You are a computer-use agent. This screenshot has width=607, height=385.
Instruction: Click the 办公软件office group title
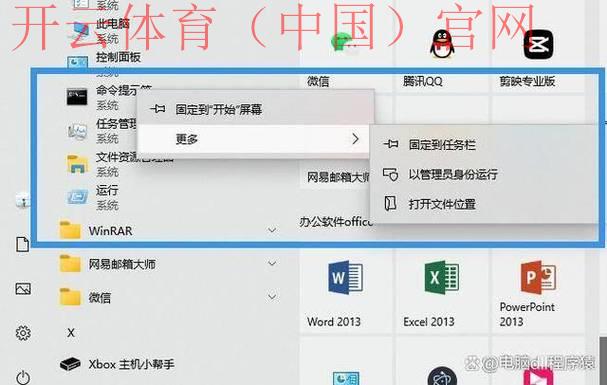336,222
